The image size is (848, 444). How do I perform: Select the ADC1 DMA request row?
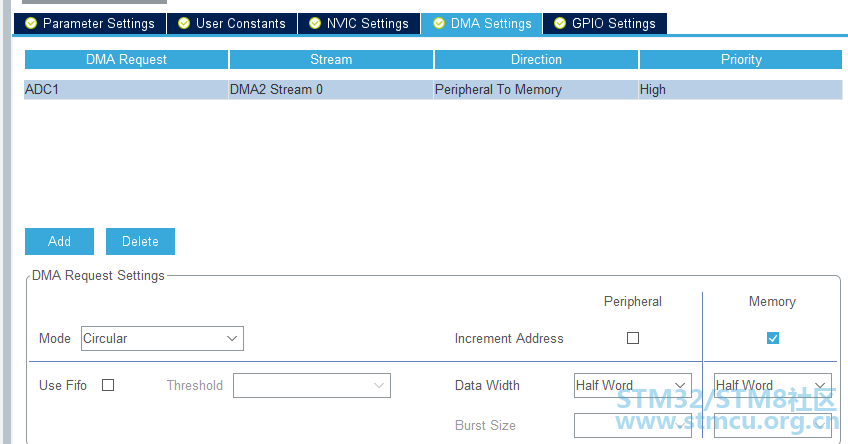coord(433,90)
